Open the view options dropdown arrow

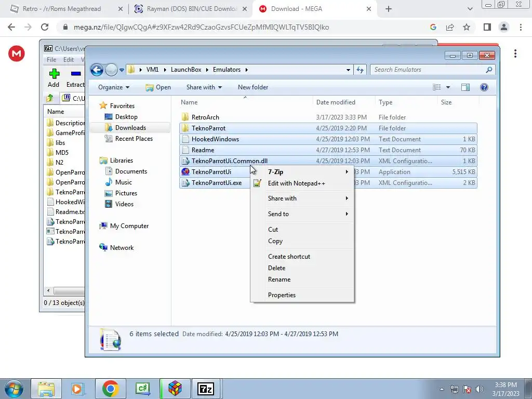[x=448, y=87]
